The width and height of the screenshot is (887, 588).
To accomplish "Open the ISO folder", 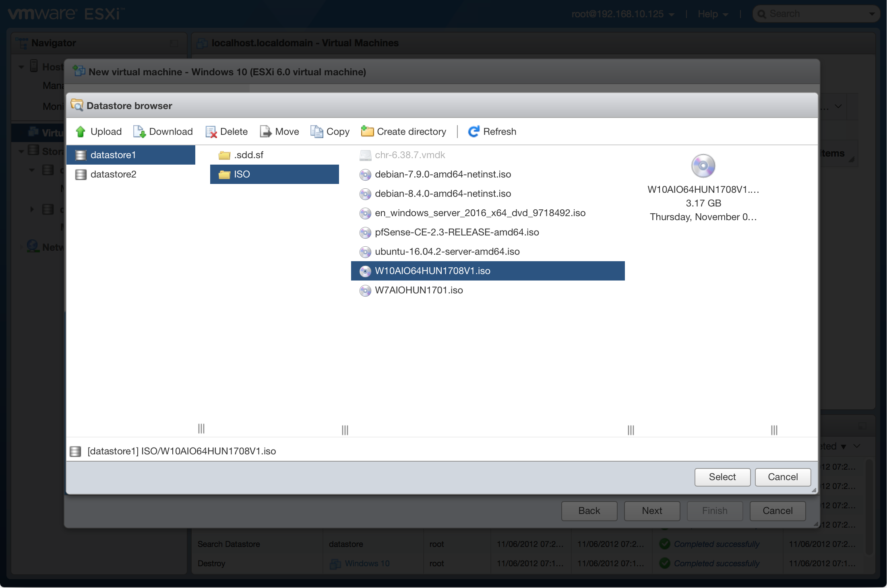I will (275, 174).
